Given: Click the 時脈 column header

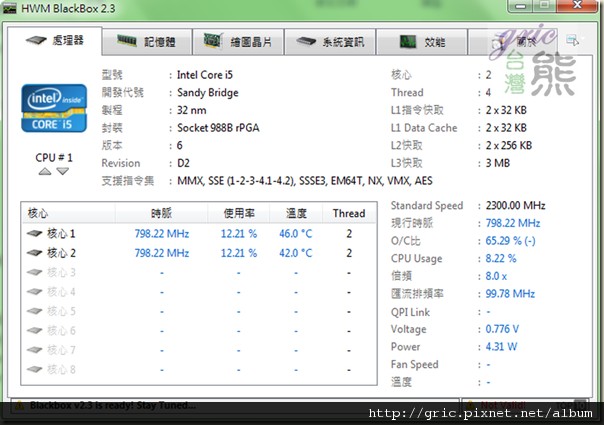Looking at the screenshot, I should 161,213.
